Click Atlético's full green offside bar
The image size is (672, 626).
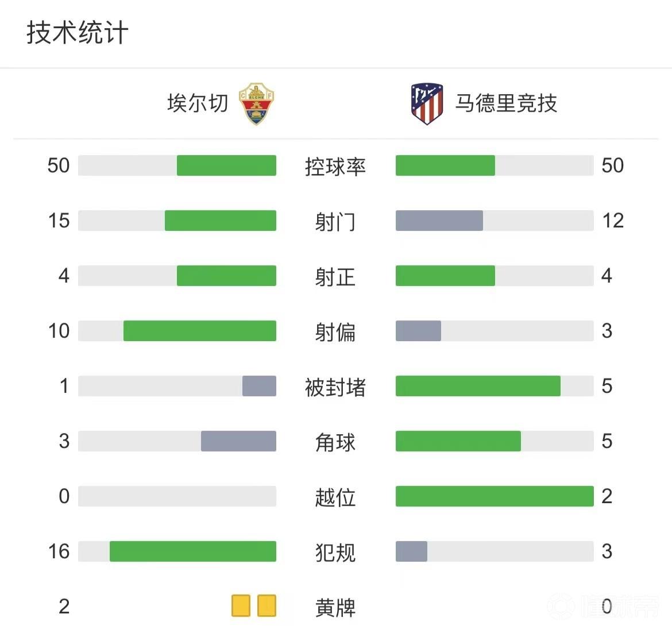pyautogui.click(x=495, y=496)
